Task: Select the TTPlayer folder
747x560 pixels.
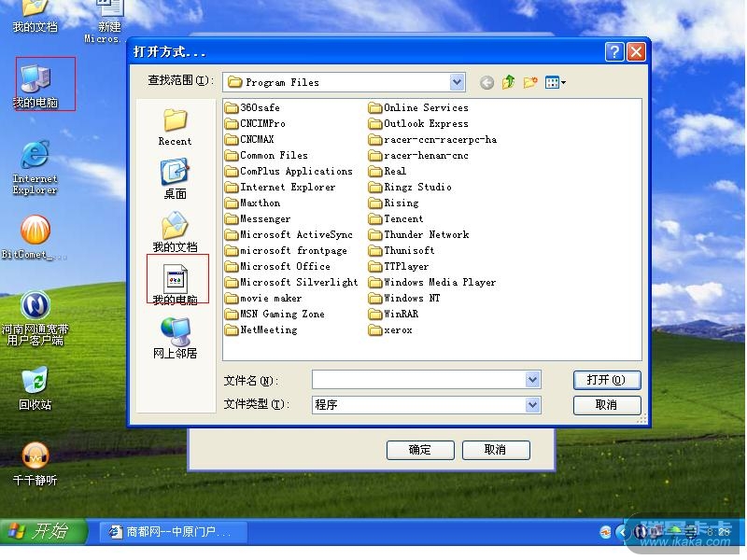Action: (x=399, y=266)
